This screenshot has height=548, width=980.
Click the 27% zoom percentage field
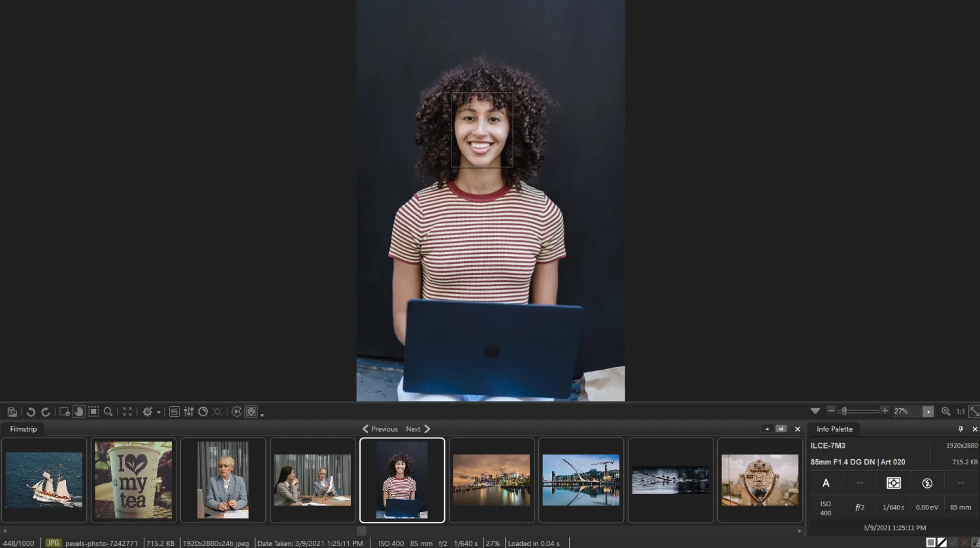(907, 411)
